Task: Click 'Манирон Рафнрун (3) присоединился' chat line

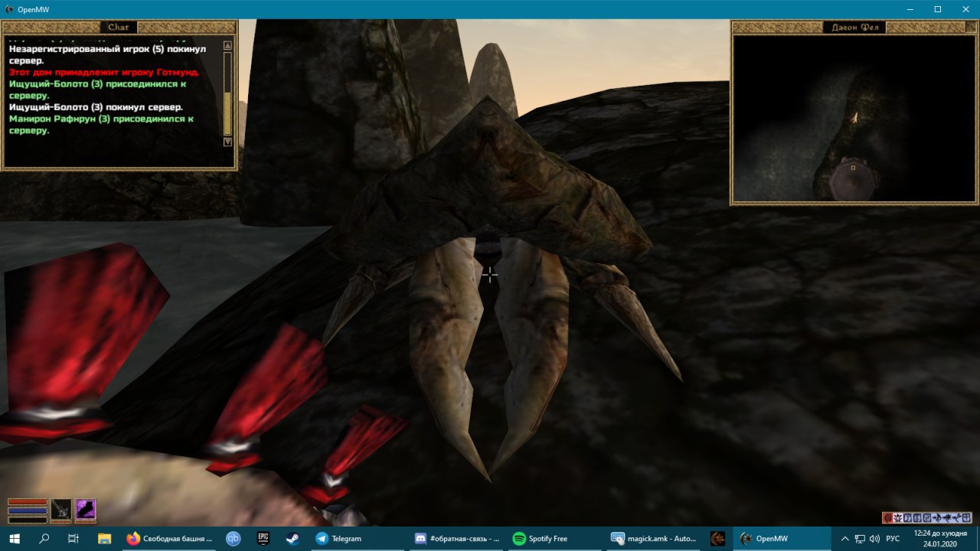Action: [x=101, y=125]
